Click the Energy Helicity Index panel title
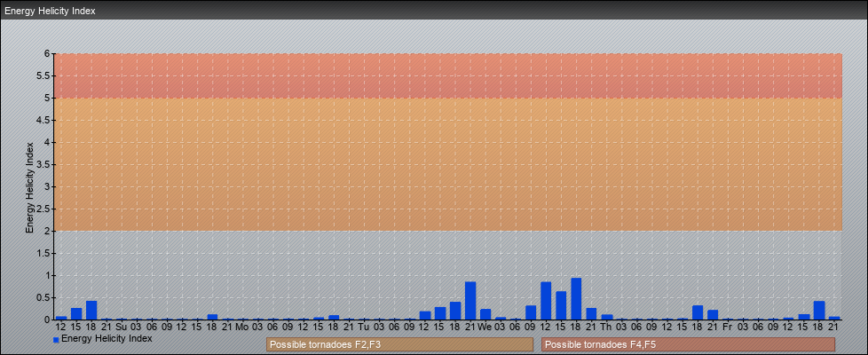 (x=50, y=11)
